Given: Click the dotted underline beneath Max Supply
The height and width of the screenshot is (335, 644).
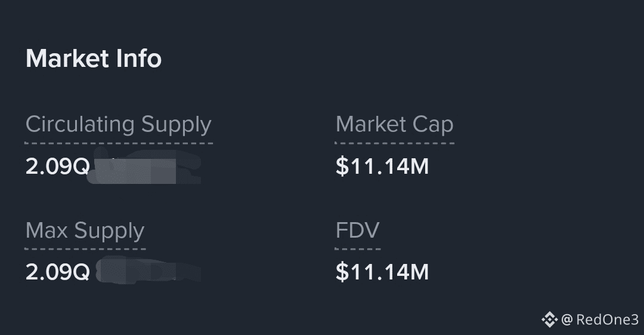Looking at the screenshot, I should coord(85,248).
